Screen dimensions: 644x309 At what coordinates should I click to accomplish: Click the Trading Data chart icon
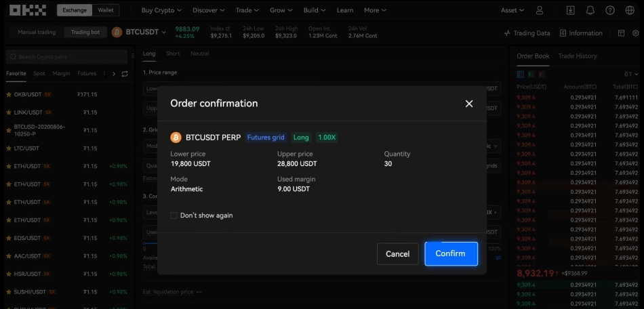507,33
